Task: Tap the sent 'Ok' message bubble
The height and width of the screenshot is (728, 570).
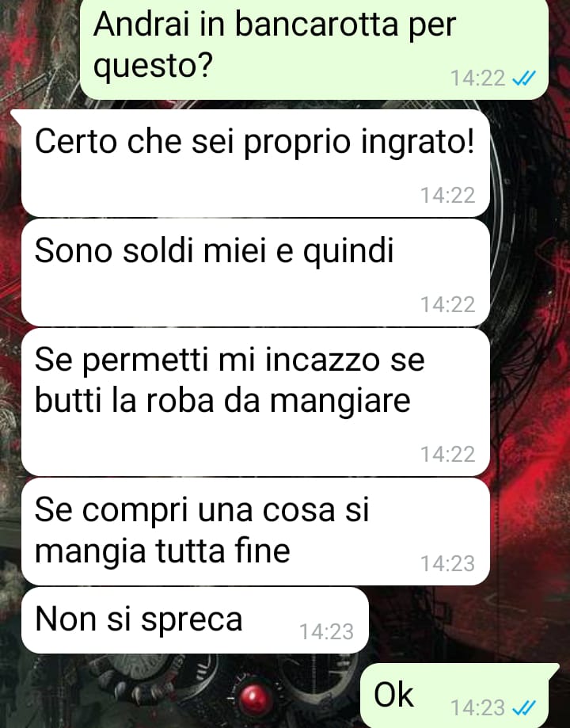Action: tap(455, 696)
